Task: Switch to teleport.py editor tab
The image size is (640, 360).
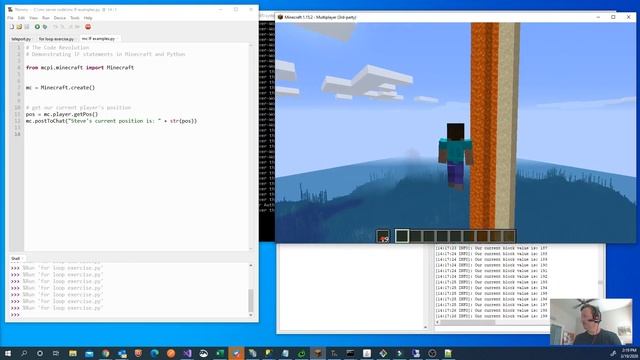Action: click(21, 39)
